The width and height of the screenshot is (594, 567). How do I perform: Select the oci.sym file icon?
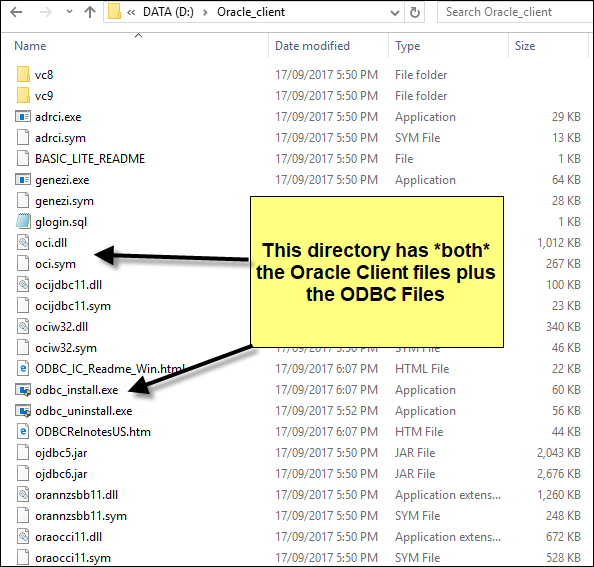click(23, 263)
